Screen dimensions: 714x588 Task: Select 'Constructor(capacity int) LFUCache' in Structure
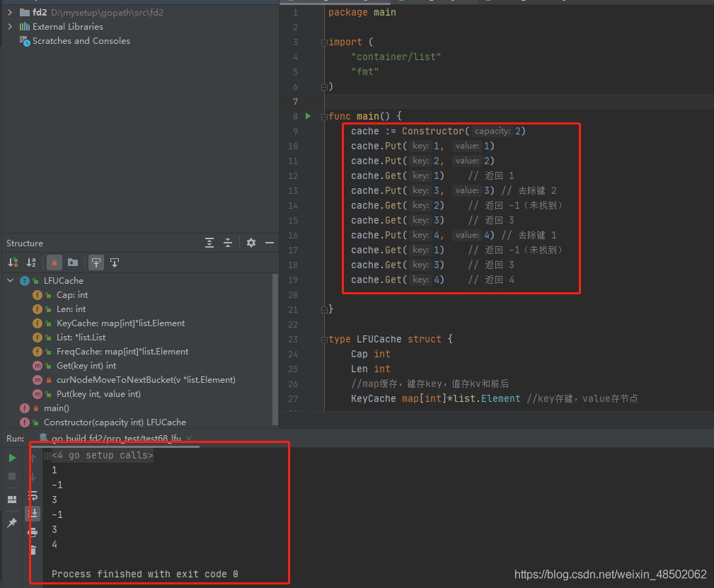click(115, 422)
